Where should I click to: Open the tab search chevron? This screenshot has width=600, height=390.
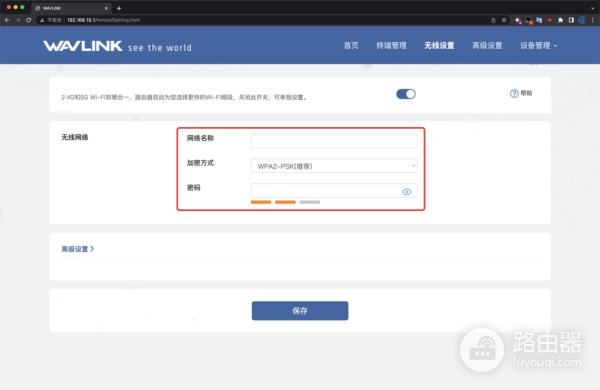coord(593,8)
